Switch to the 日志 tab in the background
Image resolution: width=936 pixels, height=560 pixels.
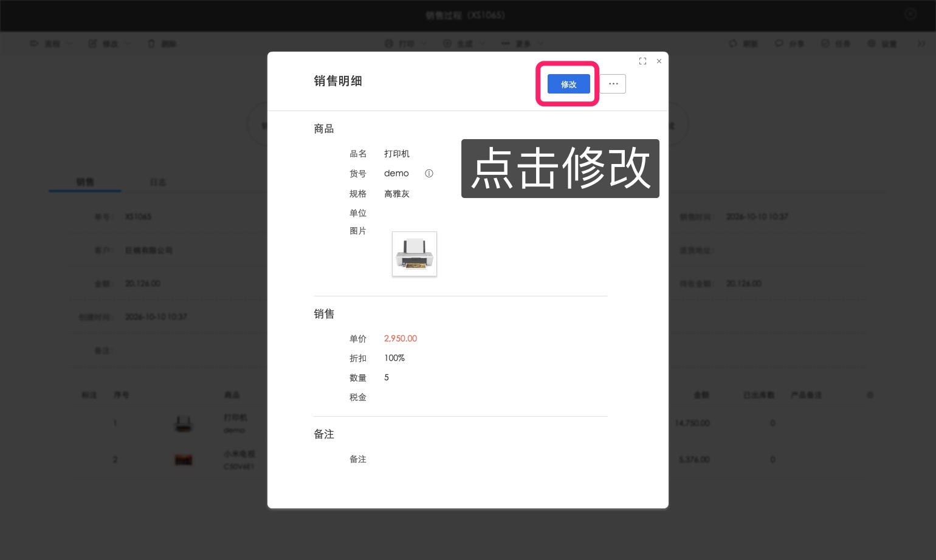click(x=158, y=182)
